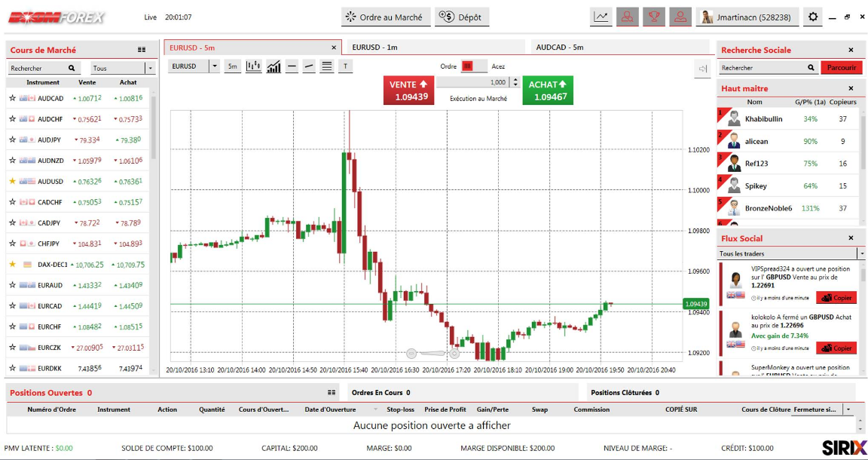Open the Fermeture si... dropdown
Screen dimensions: 868x460
pos(848,409)
